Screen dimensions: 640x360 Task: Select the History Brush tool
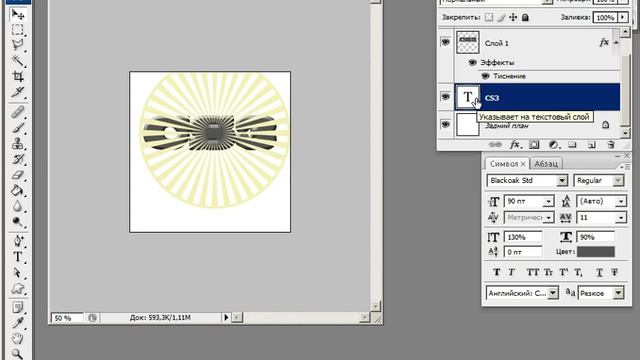pyautogui.click(x=18, y=159)
